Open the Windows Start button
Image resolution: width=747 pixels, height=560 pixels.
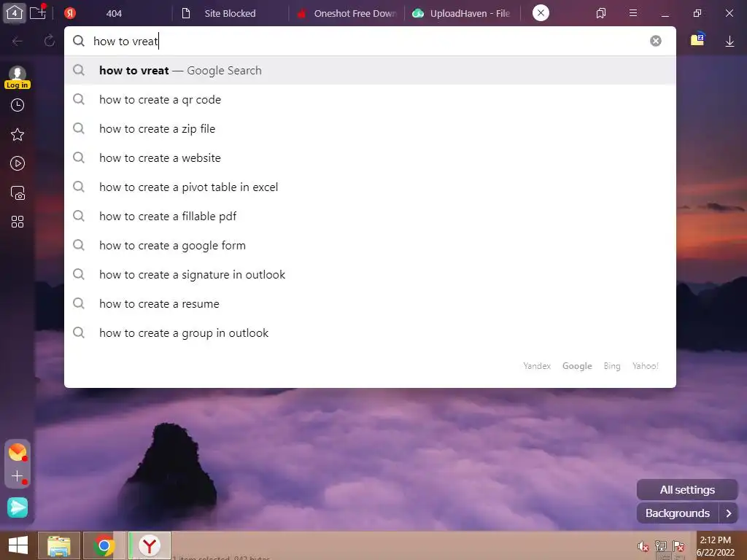(x=18, y=545)
